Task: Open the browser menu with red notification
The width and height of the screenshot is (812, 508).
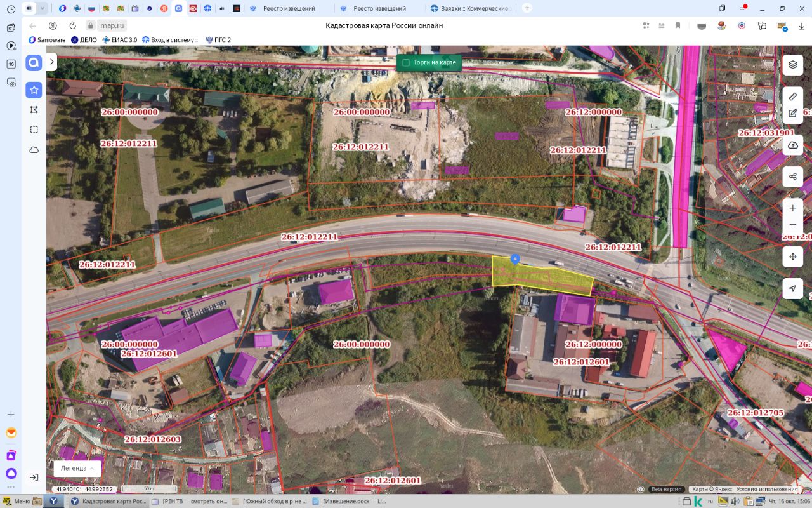Action: 743,8
